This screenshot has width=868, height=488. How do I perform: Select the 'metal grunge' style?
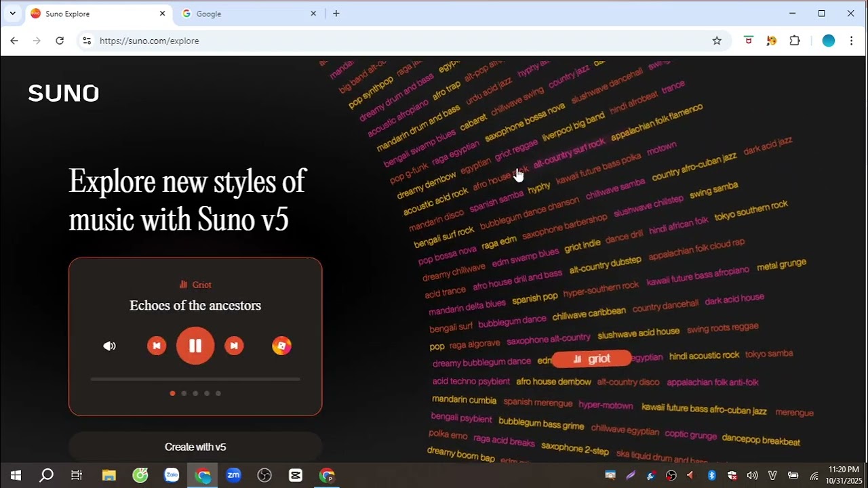click(x=781, y=265)
